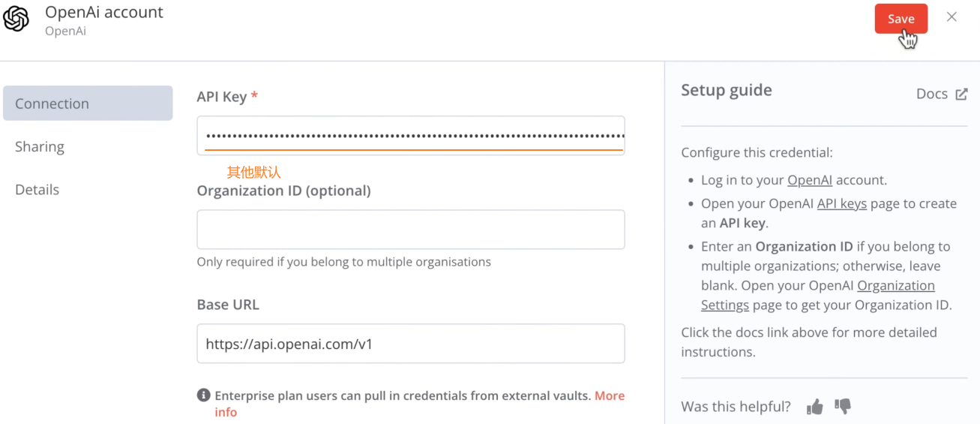The width and height of the screenshot is (980, 424).
Task: Click the thumbs down icon
Action: (x=843, y=407)
